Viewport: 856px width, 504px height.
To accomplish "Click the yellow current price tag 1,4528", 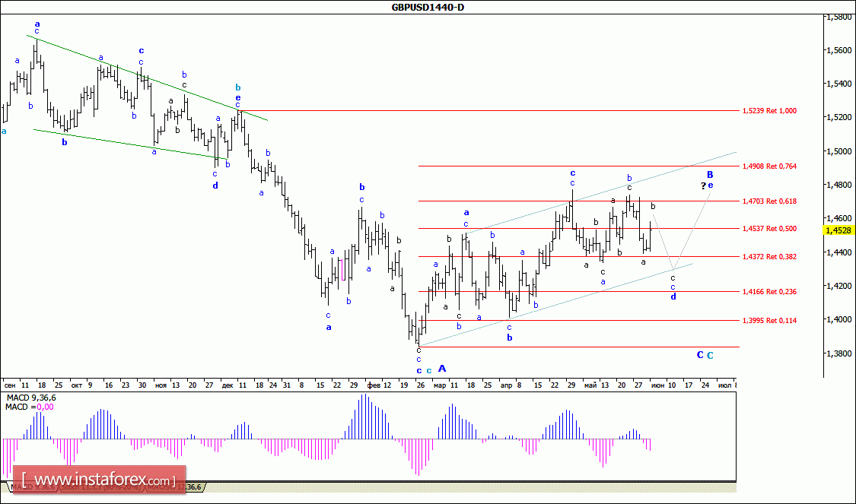I will coord(838,230).
